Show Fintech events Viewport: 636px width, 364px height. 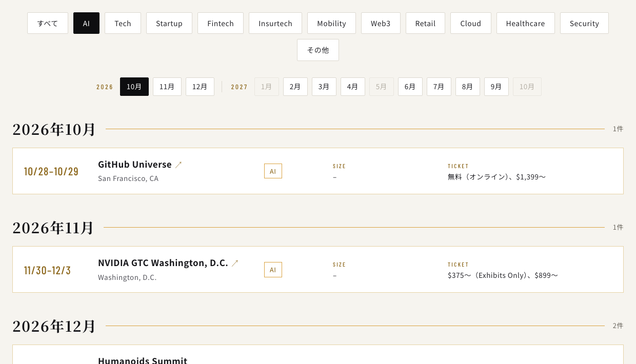click(221, 23)
